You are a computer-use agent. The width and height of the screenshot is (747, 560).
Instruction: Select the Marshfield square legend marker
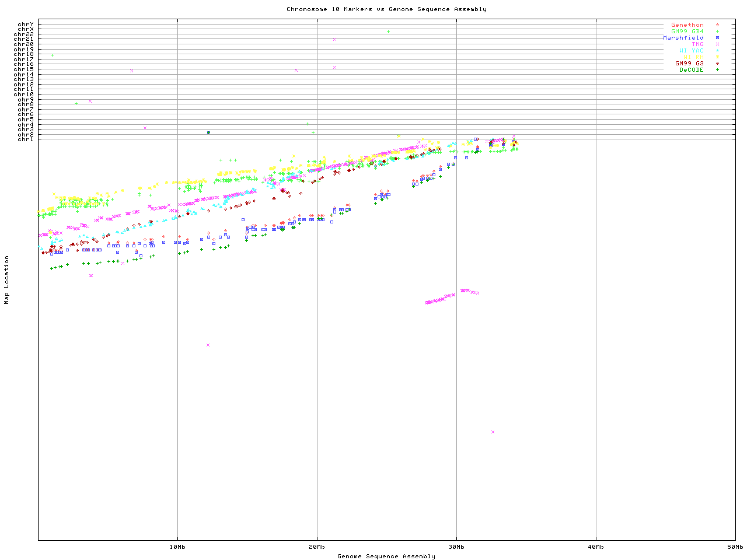pos(717,38)
